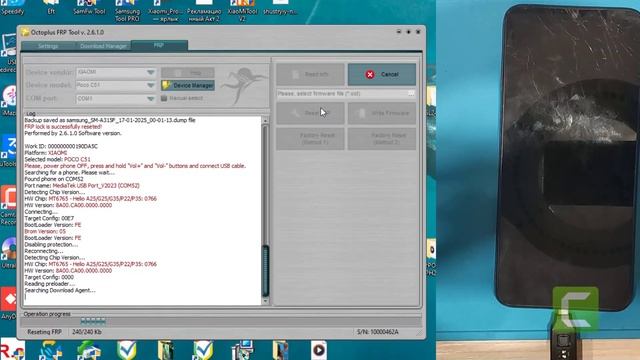Open Device Manager from the FRP tab
The image size is (640, 360).
click(x=188, y=85)
